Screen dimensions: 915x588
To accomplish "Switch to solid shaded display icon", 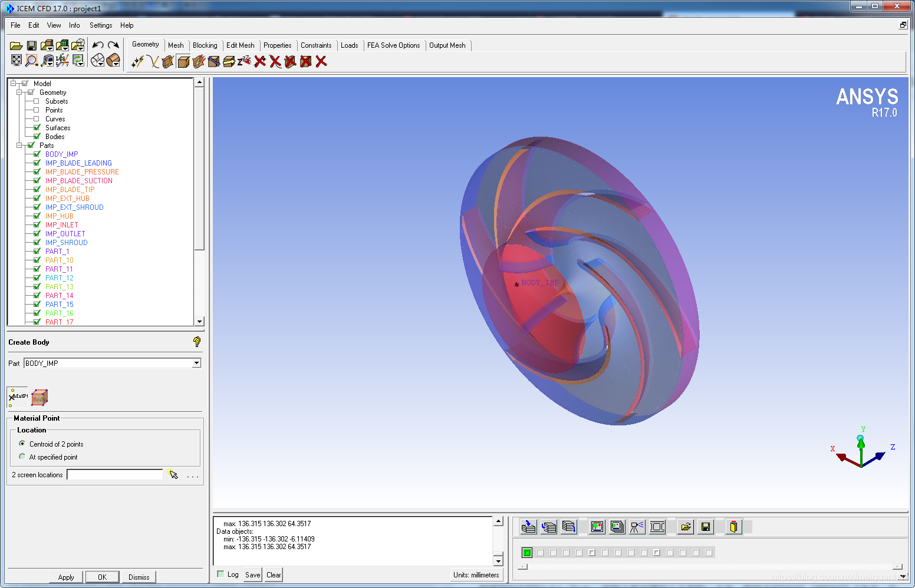I will pyautogui.click(x=113, y=60).
